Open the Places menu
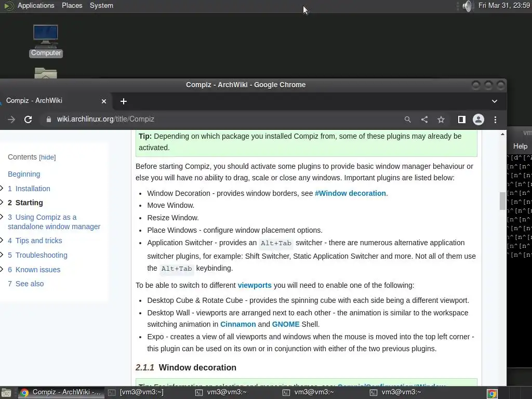The height and width of the screenshot is (399, 532). [x=72, y=5]
